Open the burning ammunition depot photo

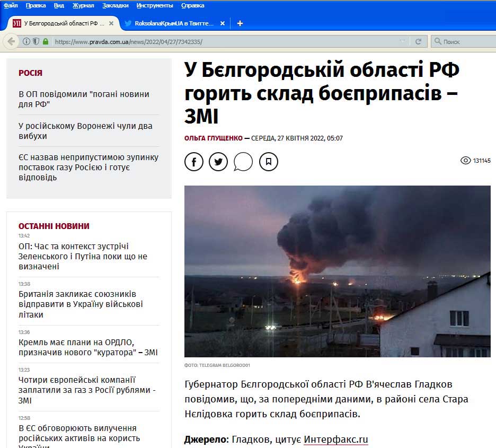coord(338,271)
